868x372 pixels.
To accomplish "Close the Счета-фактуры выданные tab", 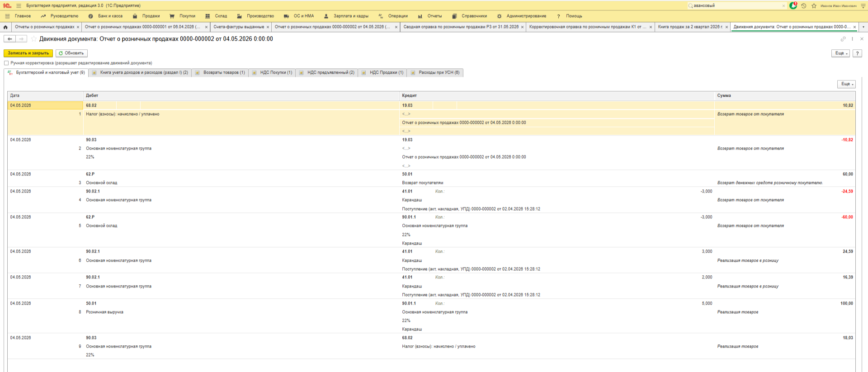I will tap(268, 27).
